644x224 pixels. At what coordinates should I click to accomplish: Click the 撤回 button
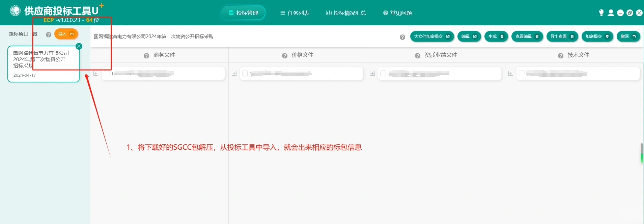click(x=628, y=36)
